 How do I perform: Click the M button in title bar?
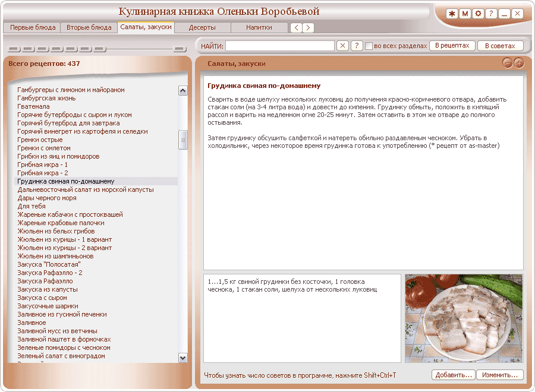pyautogui.click(x=465, y=14)
